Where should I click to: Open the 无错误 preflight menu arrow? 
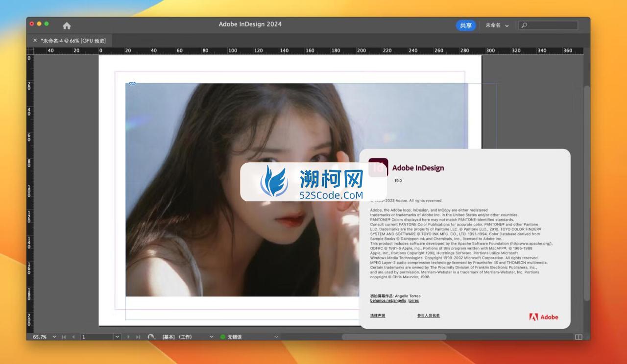[276, 337]
